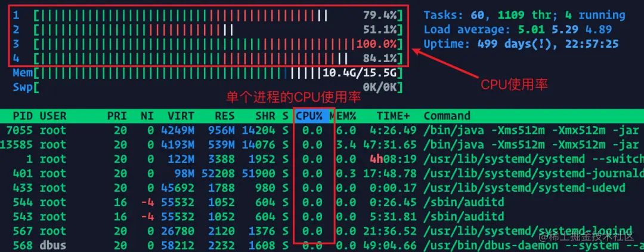Sort by the SHR column header
Screen dimensions: 644x252
pyautogui.click(x=265, y=116)
